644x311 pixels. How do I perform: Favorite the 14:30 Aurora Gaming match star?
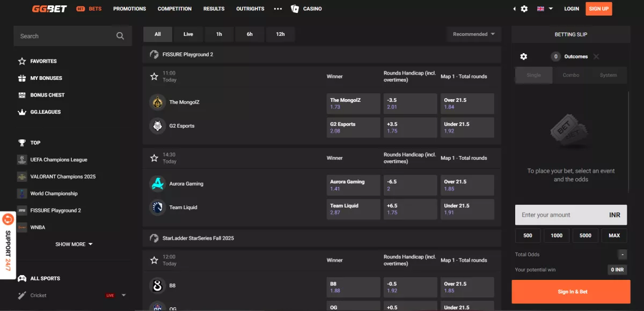(154, 158)
